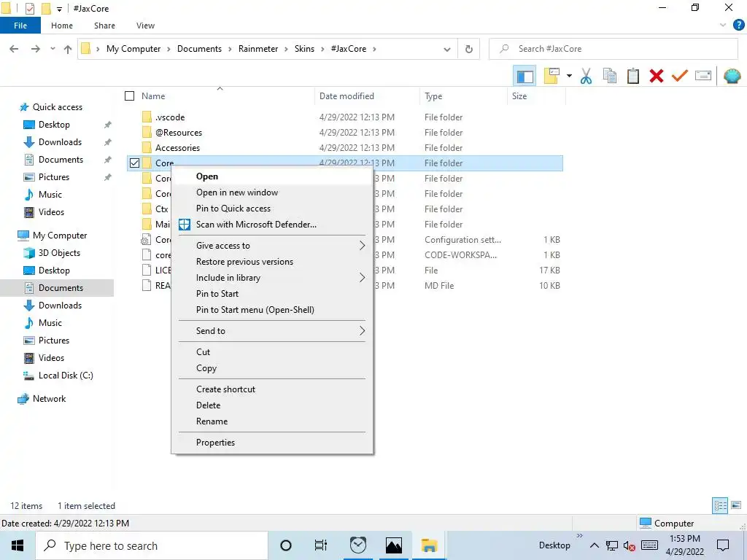Switch to the details view layout
The height and width of the screenshot is (560, 747).
(720, 505)
